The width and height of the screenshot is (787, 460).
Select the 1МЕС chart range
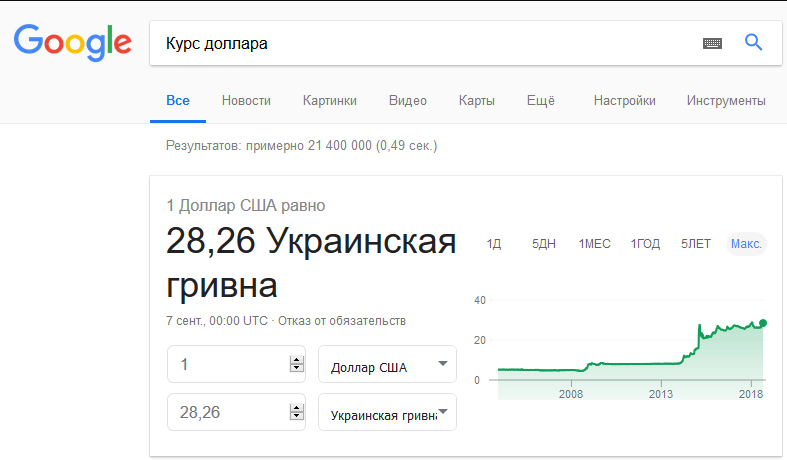pyautogui.click(x=594, y=244)
